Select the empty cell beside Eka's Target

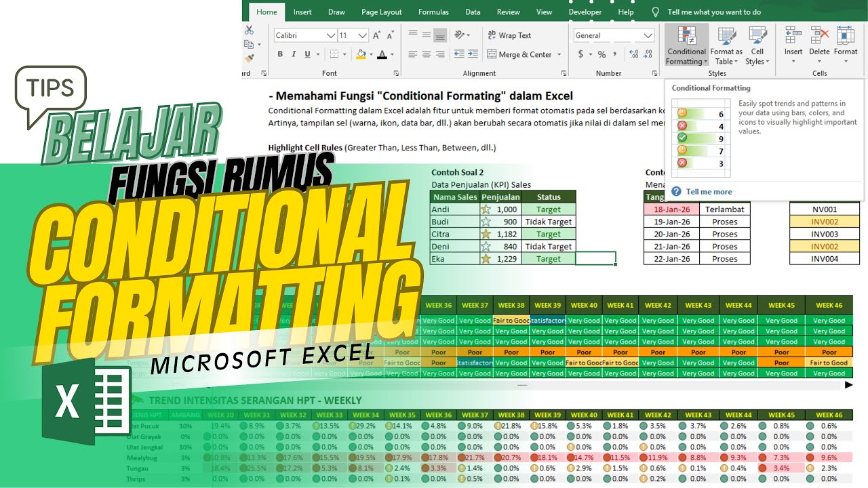click(595, 259)
